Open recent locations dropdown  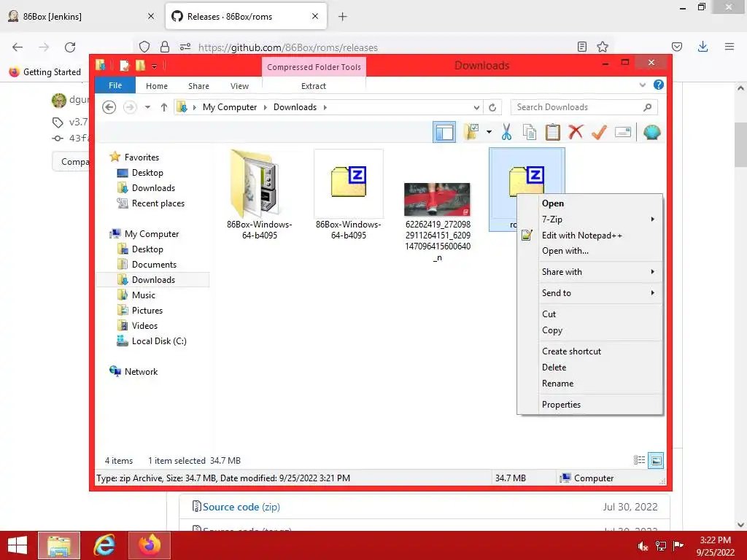(x=147, y=107)
